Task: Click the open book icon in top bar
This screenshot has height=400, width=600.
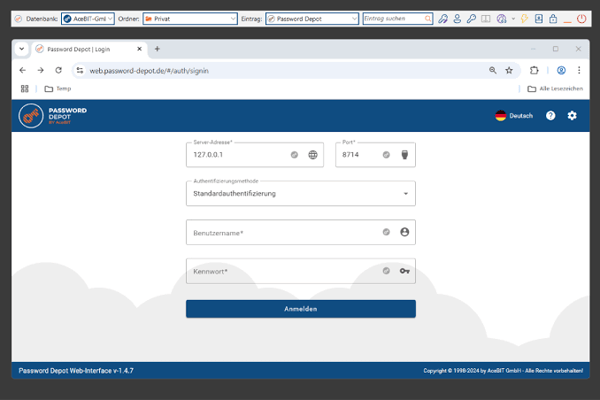Action: (486, 19)
